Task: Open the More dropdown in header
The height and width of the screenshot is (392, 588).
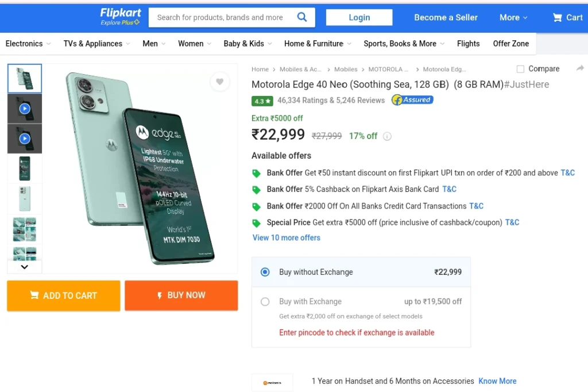Action: [513, 17]
